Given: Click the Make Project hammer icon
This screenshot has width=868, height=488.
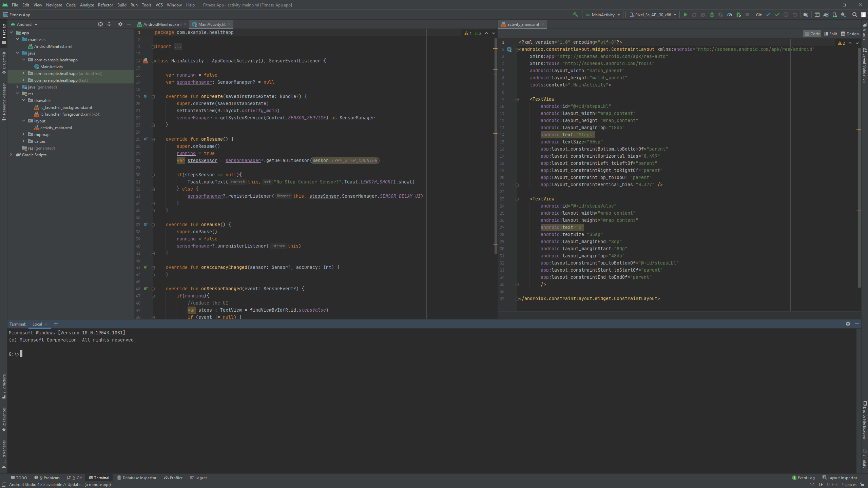Looking at the screenshot, I should tap(575, 15).
